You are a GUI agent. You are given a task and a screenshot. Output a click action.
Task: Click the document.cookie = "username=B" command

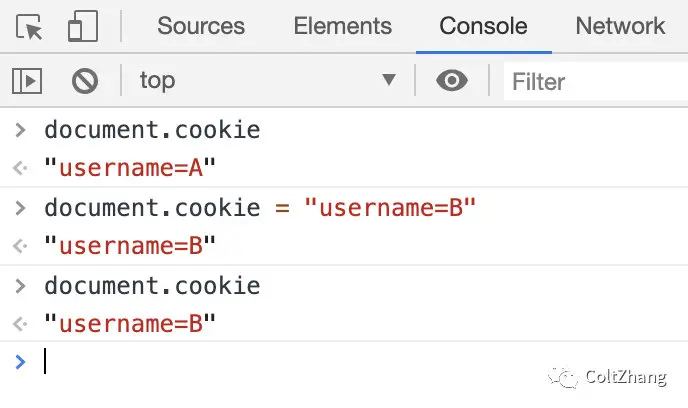pos(261,208)
